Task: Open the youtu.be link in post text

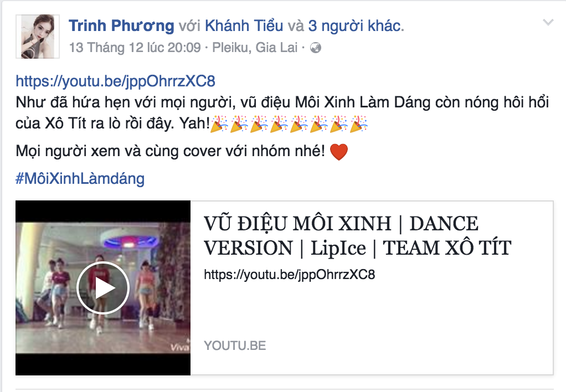Action: 116,81
